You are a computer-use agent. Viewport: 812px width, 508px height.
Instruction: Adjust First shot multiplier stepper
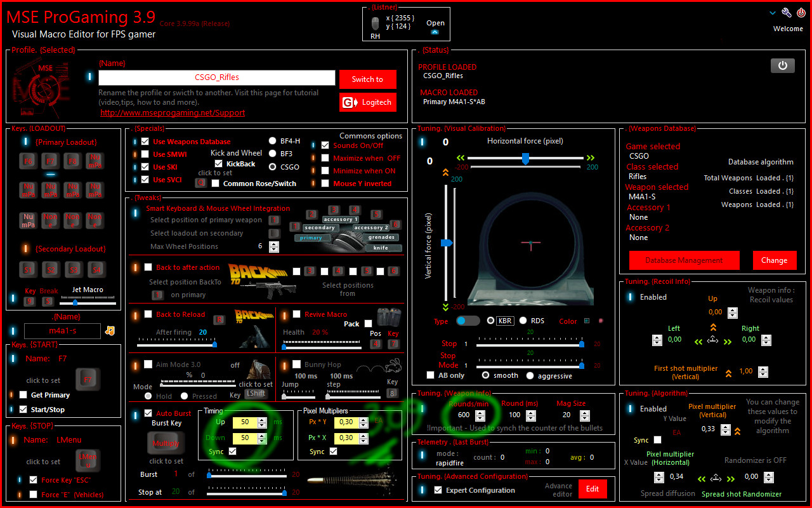tap(763, 372)
